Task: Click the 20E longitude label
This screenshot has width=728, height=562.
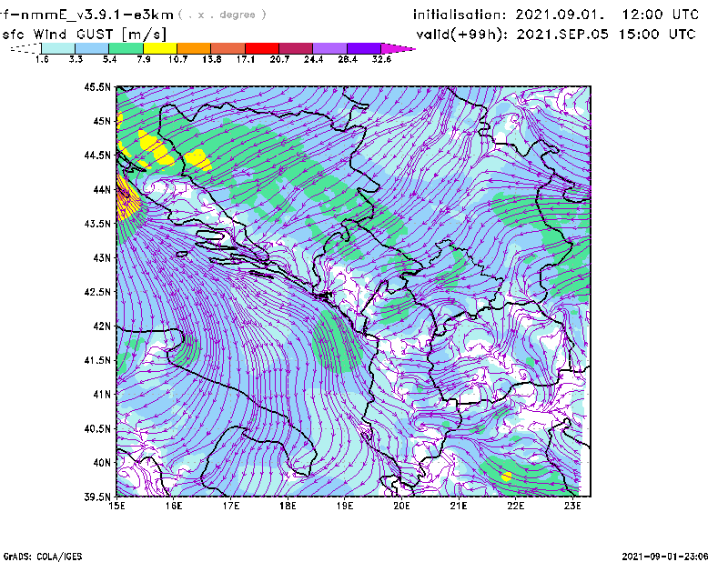Action: pos(401,506)
